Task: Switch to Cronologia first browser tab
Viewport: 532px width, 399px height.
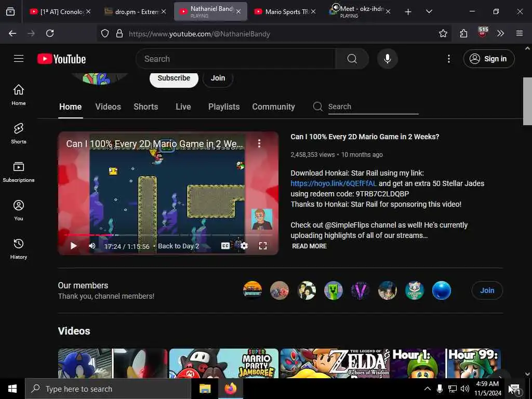Action: pyautogui.click(x=60, y=12)
